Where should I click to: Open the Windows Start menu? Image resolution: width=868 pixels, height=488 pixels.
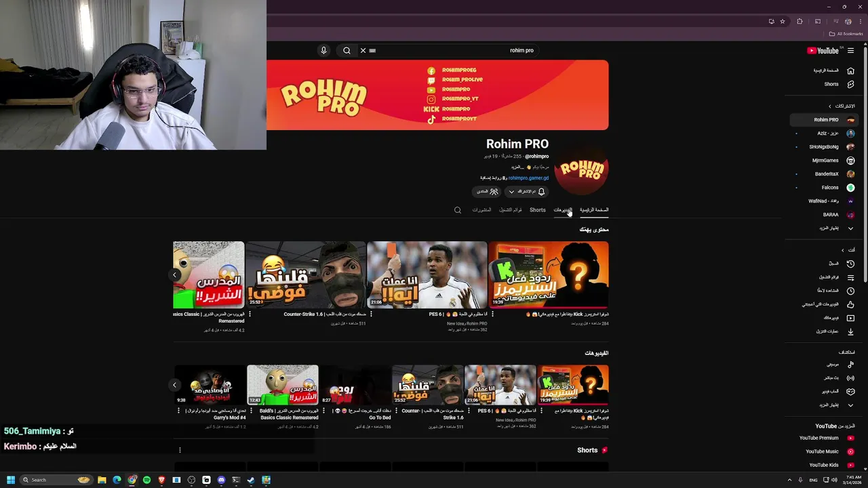click(10, 480)
